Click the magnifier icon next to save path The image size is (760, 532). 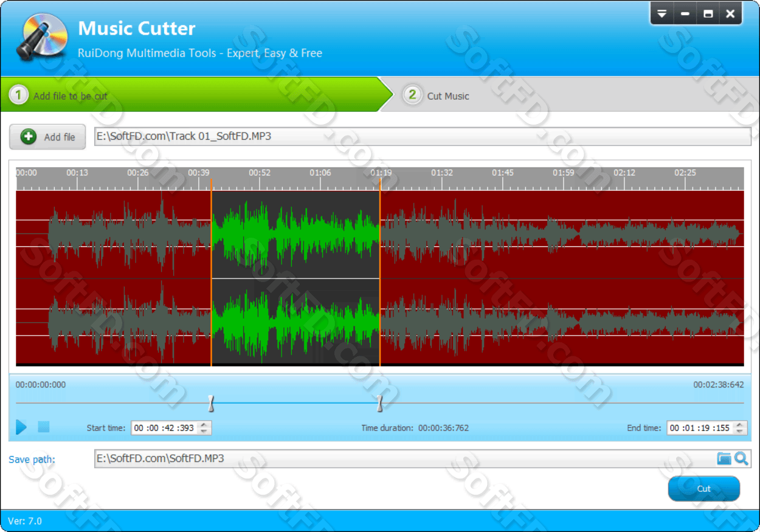tap(741, 458)
